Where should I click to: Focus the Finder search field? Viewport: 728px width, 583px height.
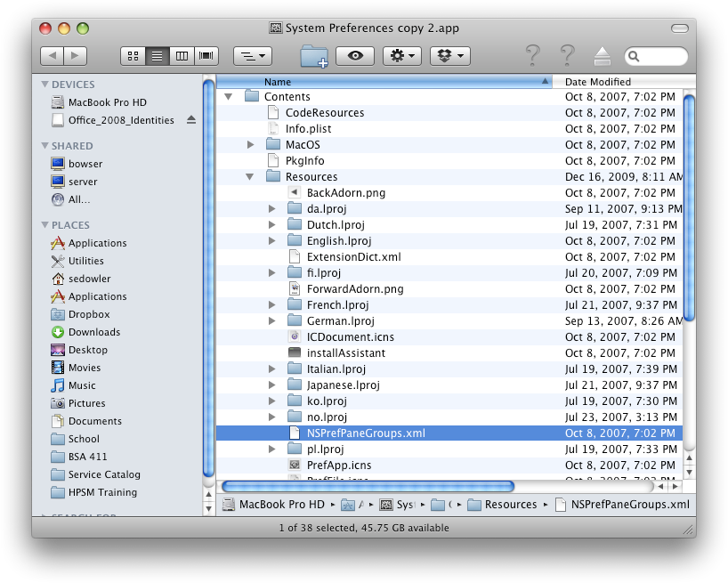[x=656, y=56]
